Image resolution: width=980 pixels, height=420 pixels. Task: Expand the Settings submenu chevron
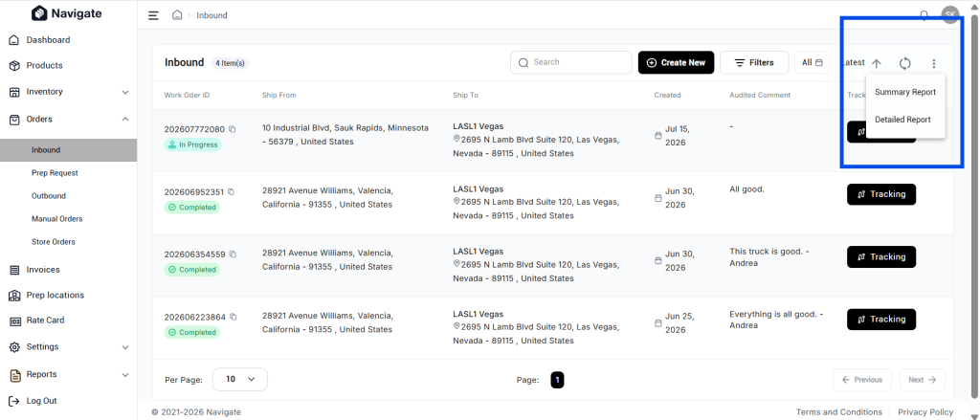coord(125,347)
